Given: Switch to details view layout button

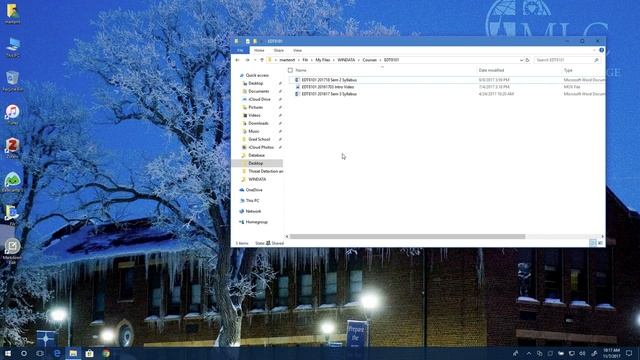Looking at the screenshot, I should [x=593, y=243].
